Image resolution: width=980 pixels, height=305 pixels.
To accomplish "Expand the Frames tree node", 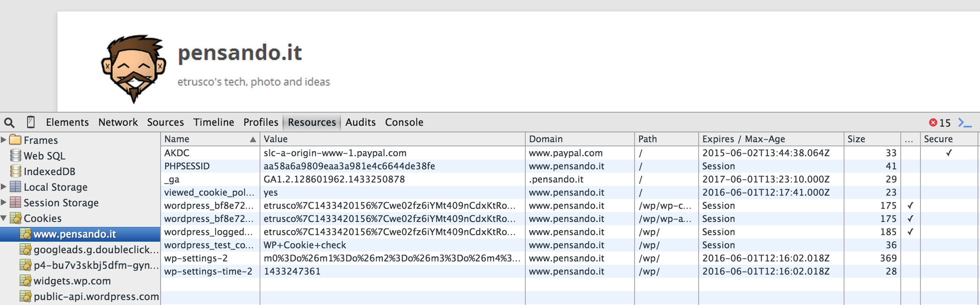I will pos(4,140).
